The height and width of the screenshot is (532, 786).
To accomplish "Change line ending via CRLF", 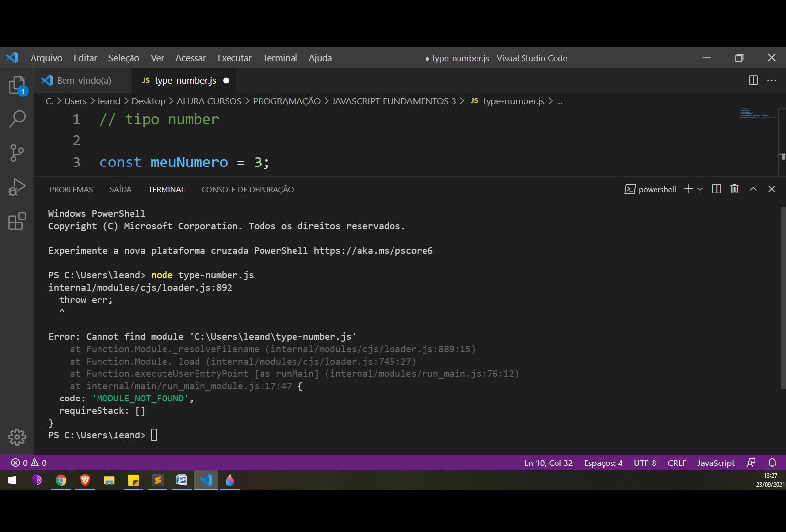I will click(676, 463).
